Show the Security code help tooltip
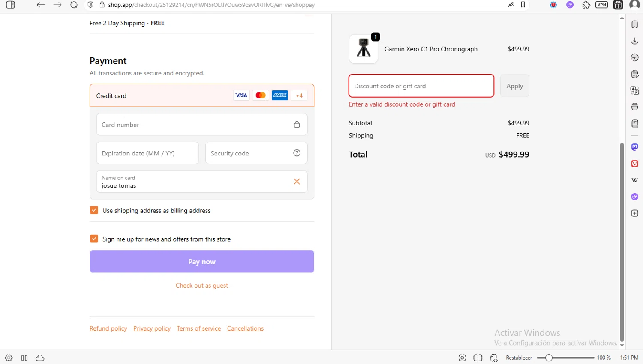Image resolution: width=643 pixels, height=364 pixels. pyautogui.click(x=297, y=153)
